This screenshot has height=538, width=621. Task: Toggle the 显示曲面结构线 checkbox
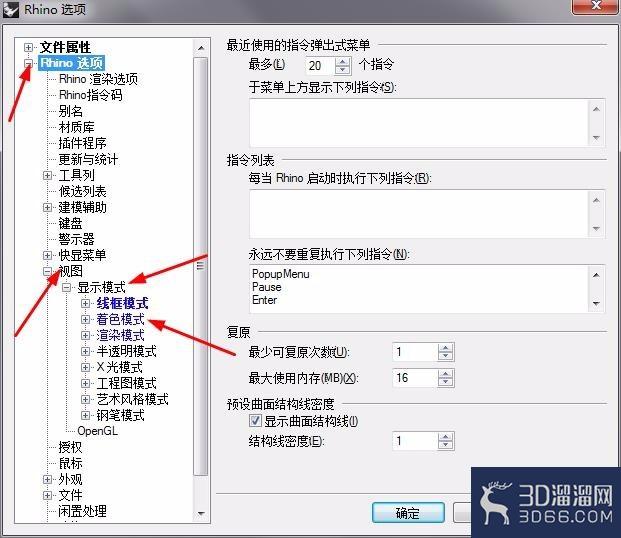[255, 420]
